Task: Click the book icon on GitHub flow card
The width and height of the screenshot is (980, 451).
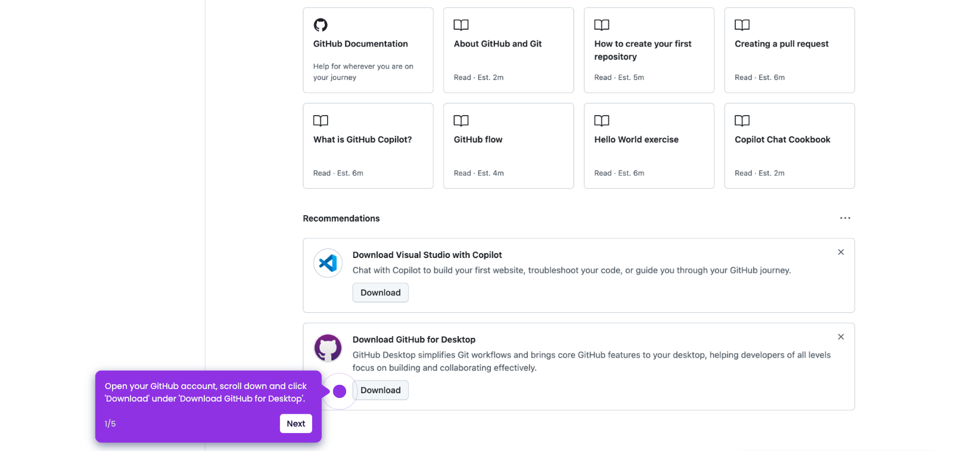Action: click(461, 121)
